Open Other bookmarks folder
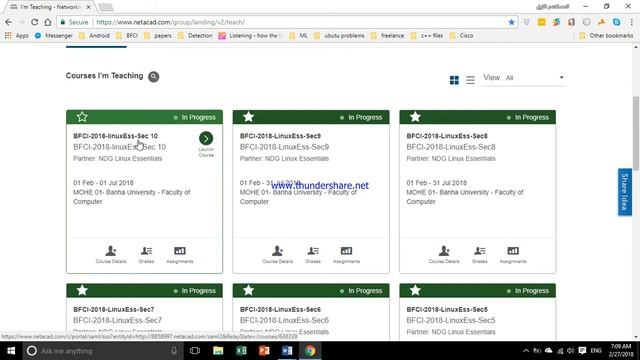 pyautogui.click(x=607, y=36)
